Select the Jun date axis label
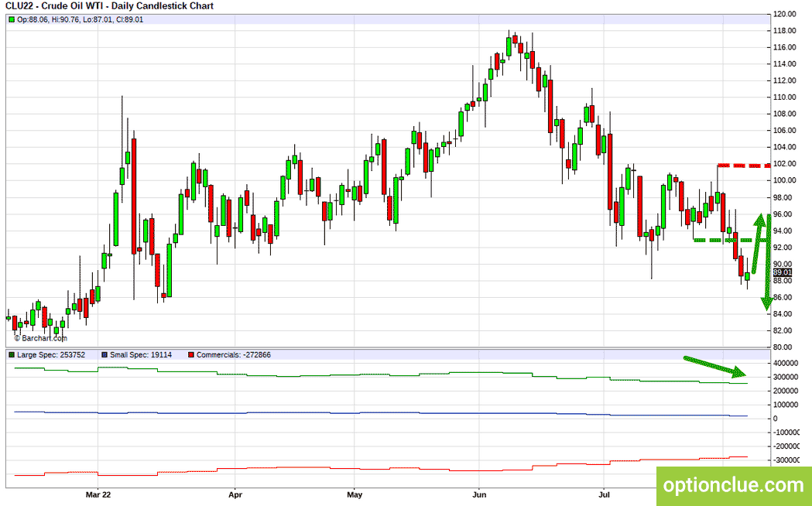The image size is (812, 506). click(x=479, y=494)
